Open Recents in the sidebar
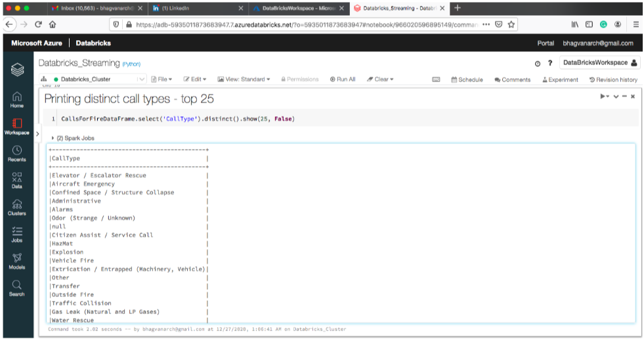The width and height of the screenshot is (644, 339). coord(17,154)
